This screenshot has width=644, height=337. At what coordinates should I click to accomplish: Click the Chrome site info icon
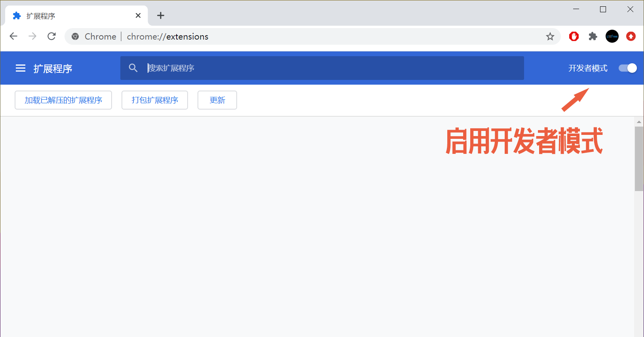coord(75,37)
